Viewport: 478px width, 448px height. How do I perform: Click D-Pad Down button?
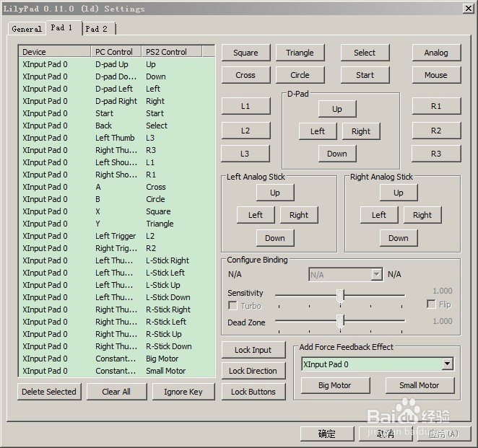[x=337, y=154]
